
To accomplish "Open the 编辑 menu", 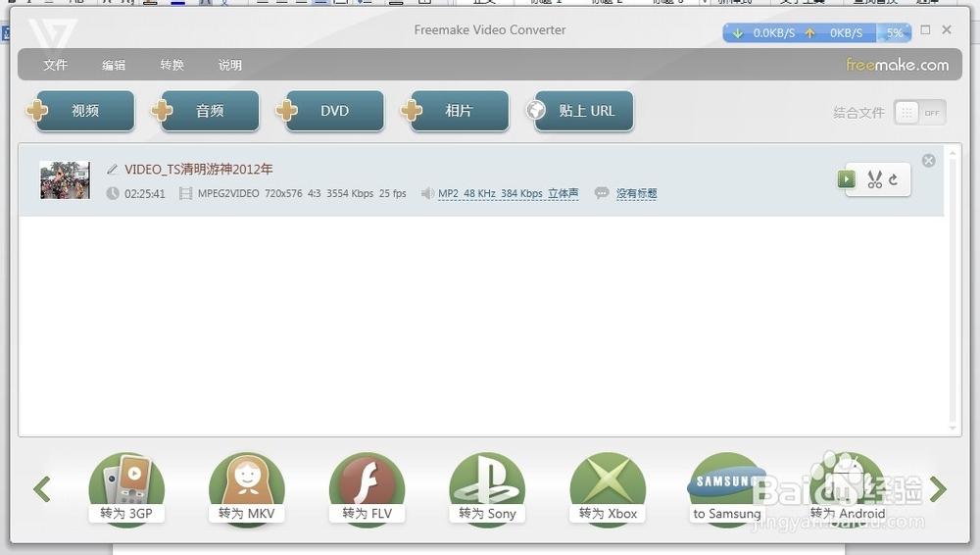I will (x=114, y=65).
